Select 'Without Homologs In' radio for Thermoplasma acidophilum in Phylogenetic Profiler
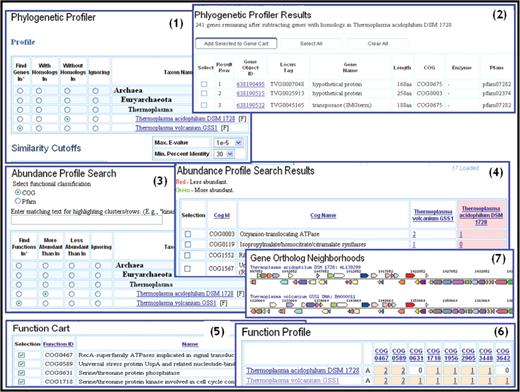Image resolution: width=520 pixels, height=392 pixels. pyautogui.click(x=67, y=119)
